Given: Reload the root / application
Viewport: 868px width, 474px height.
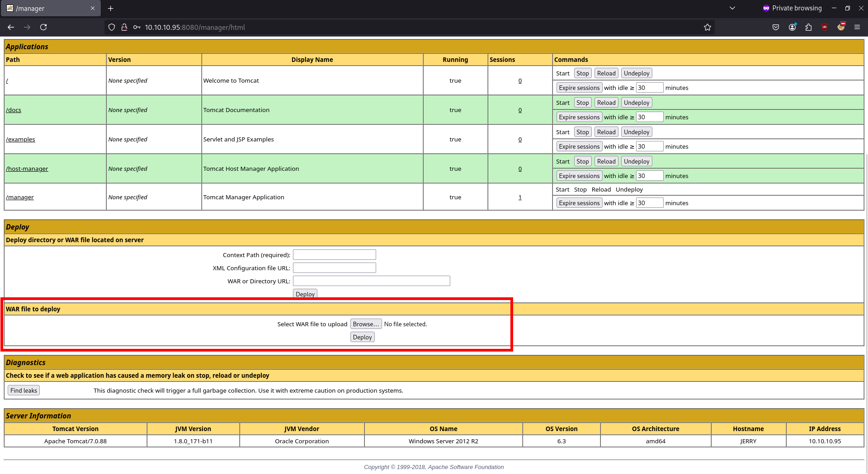Looking at the screenshot, I should coord(606,73).
